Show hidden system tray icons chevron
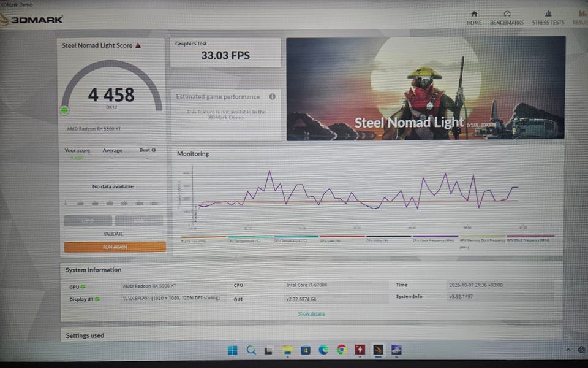 pyautogui.click(x=568, y=350)
